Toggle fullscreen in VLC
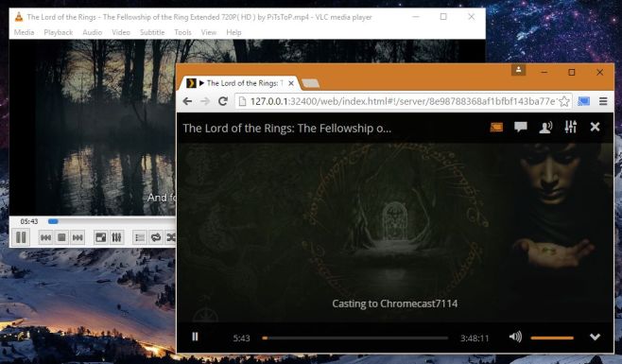This screenshot has width=622, height=364. coord(101,237)
